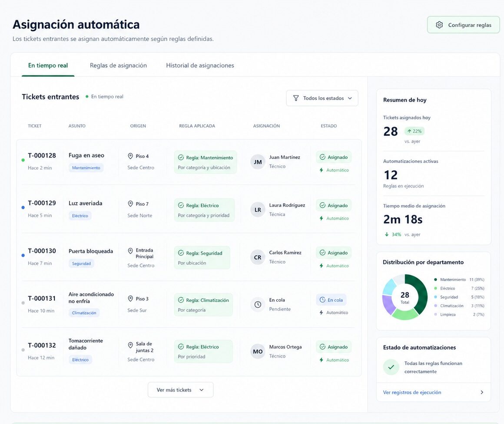Click the chevron beside Ver registros de ejecución
The image size is (504, 424).
pyautogui.click(x=482, y=392)
